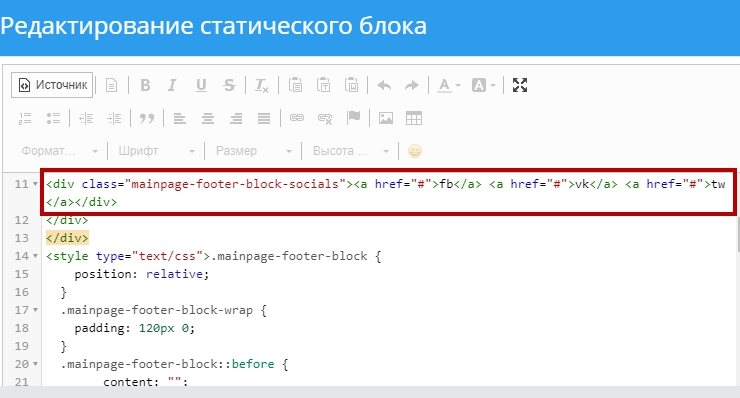Image resolution: width=740 pixels, height=398 pixels.
Task: Align text left
Action: [x=179, y=119]
